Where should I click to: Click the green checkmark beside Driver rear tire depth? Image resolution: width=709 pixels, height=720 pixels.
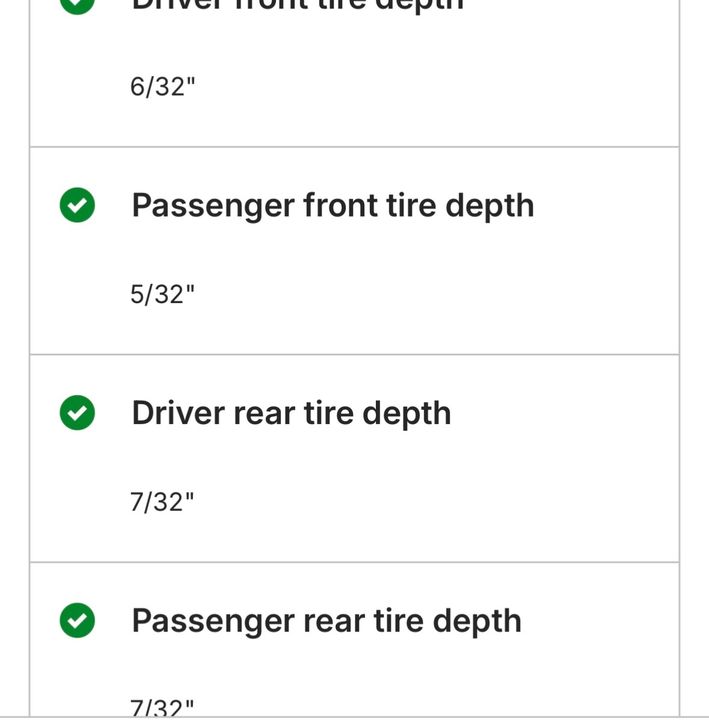[77, 412]
